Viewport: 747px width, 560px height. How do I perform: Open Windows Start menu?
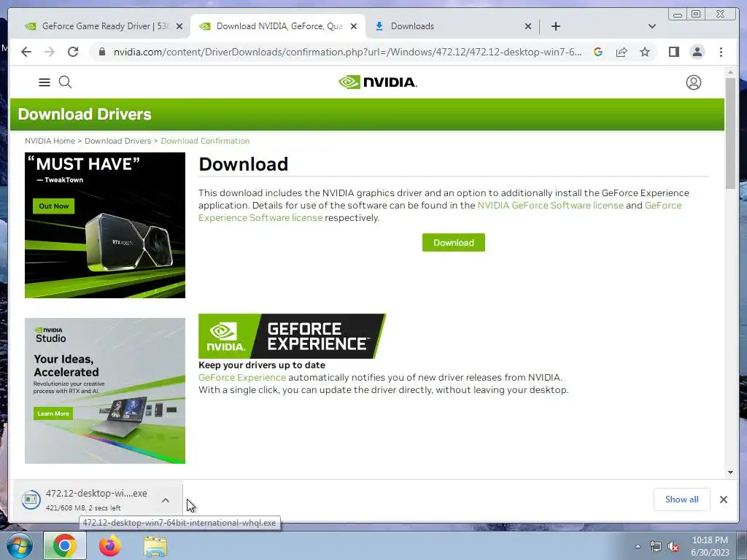point(20,545)
